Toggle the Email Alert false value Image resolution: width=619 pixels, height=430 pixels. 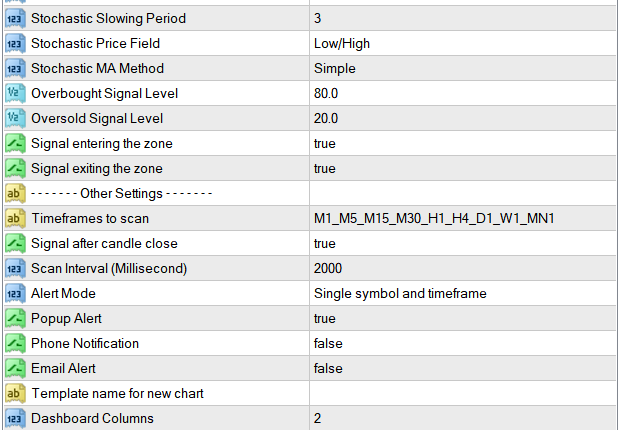point(328,369)
